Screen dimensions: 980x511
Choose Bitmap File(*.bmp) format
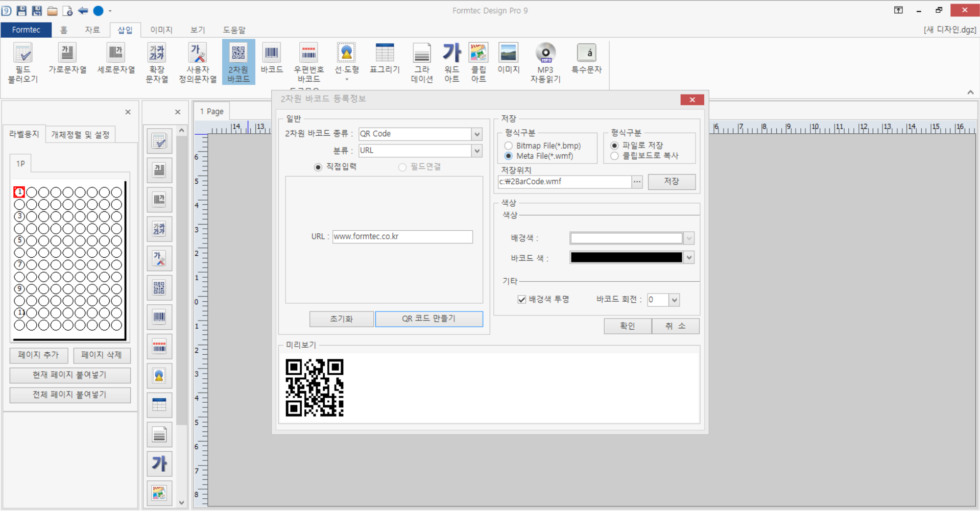(x=508, y=146)
